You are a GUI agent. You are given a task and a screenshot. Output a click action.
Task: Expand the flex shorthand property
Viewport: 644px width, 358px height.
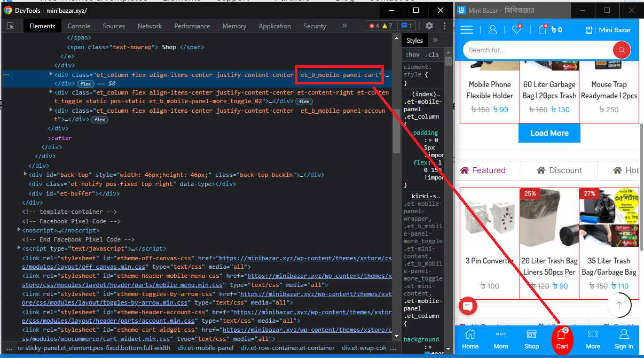coord(434,162)
